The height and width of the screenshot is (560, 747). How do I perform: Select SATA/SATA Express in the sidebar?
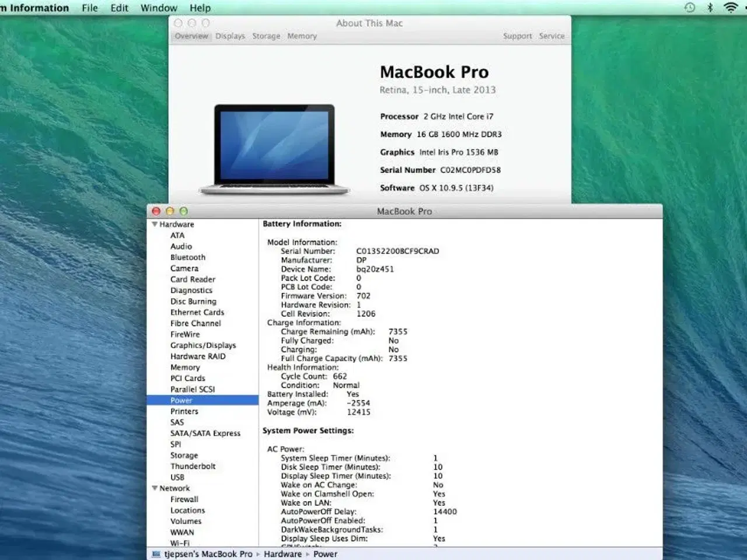tap(205, 433)
